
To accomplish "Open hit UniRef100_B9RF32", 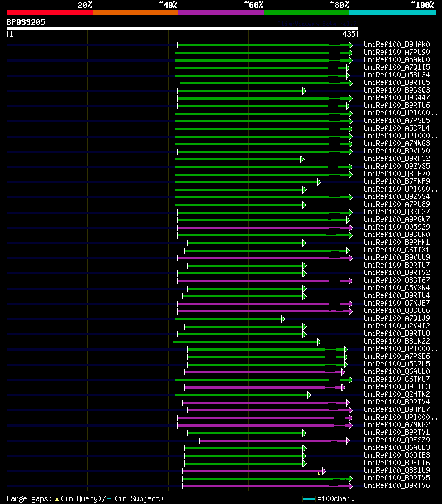I will [x=396, y=158].
